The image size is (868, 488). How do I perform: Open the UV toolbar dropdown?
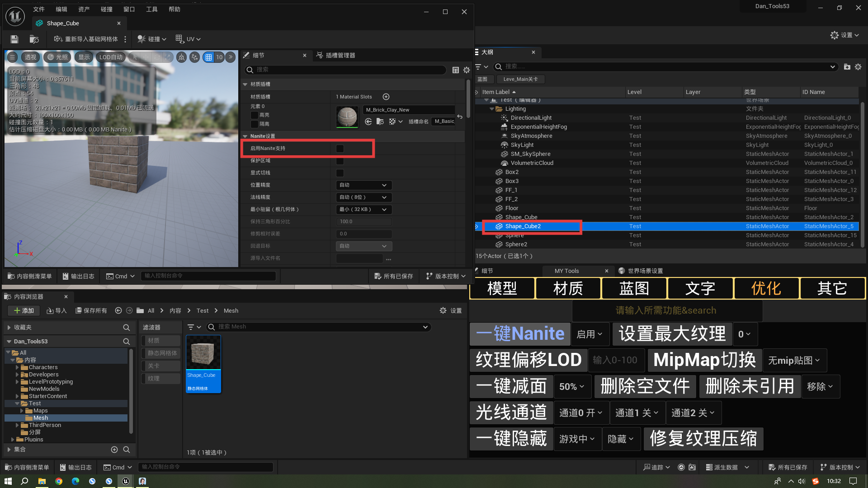point(188,39)
